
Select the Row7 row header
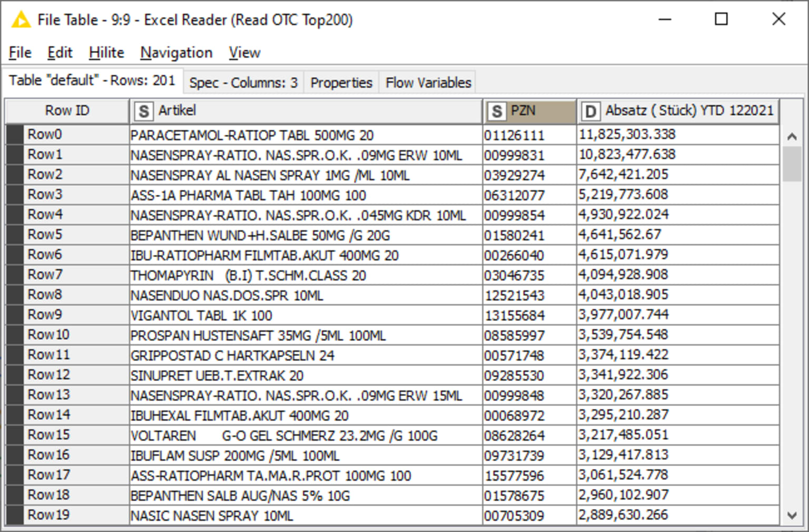coord(67,275)
